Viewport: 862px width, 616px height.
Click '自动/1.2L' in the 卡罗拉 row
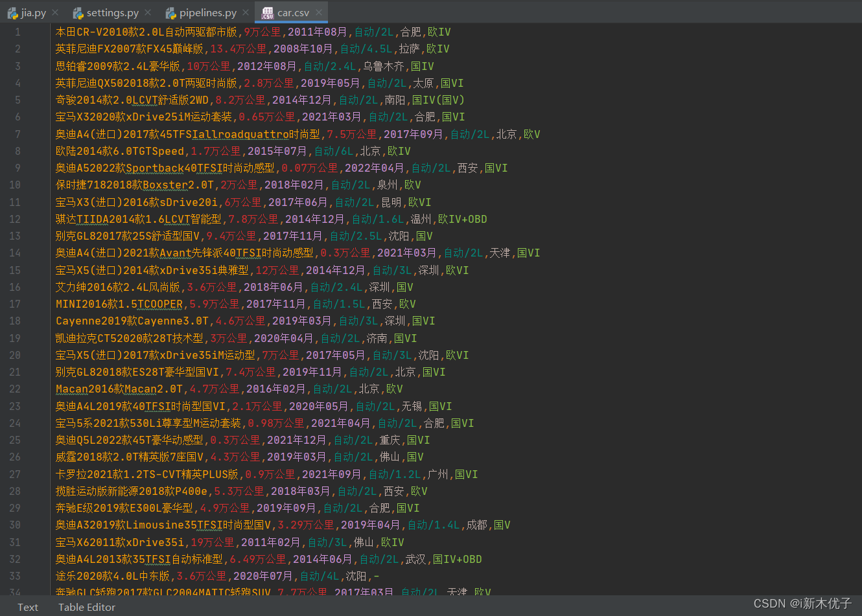[395, 474]
